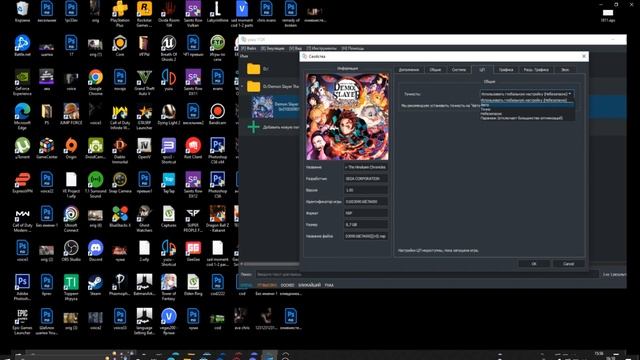
Task: Open the ExpressVPN desktop shortcut
Action: [22, 183]
